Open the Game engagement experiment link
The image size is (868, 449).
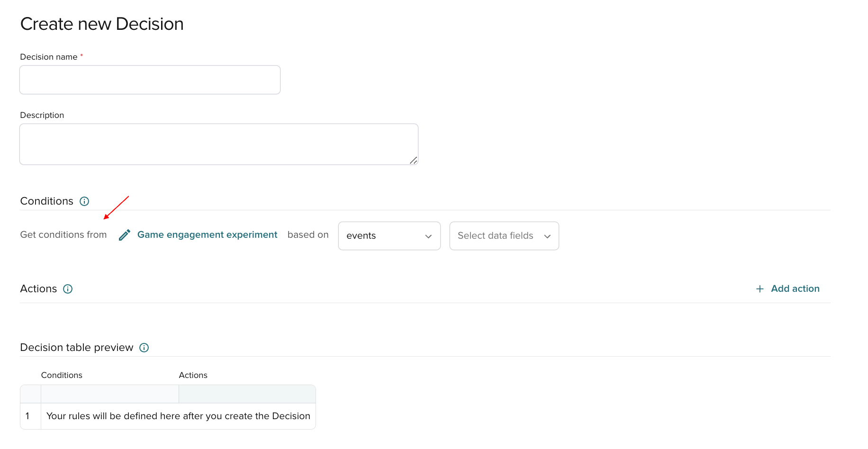pyautogui.click(x=207, y=235)
